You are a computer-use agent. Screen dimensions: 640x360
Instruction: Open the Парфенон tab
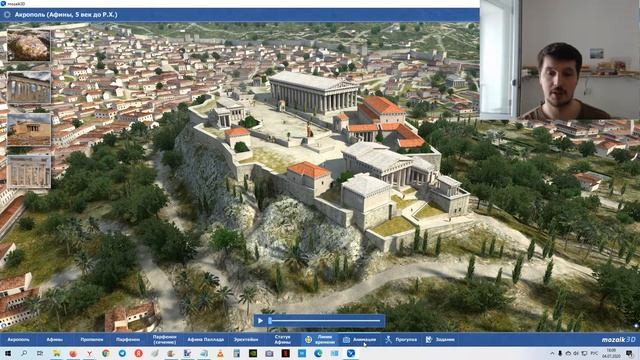[x=128, y=340]
